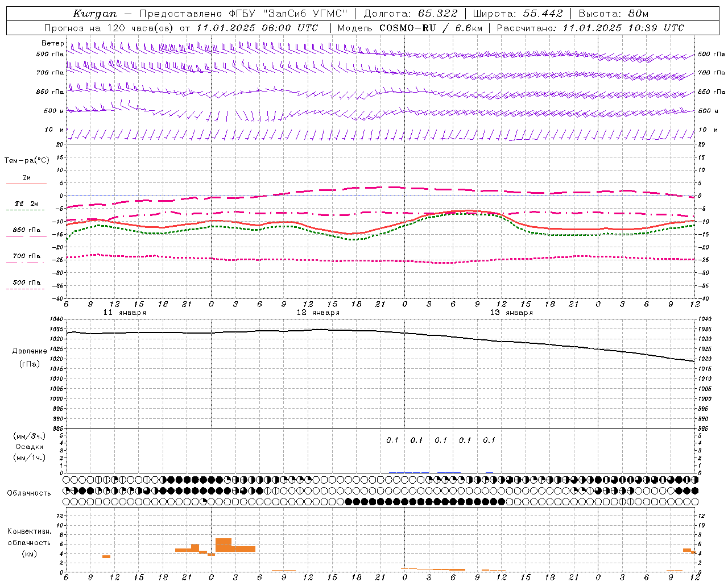Click right-side '500 гПа' wind level label
728x582 pixels.
pos(712,54)
